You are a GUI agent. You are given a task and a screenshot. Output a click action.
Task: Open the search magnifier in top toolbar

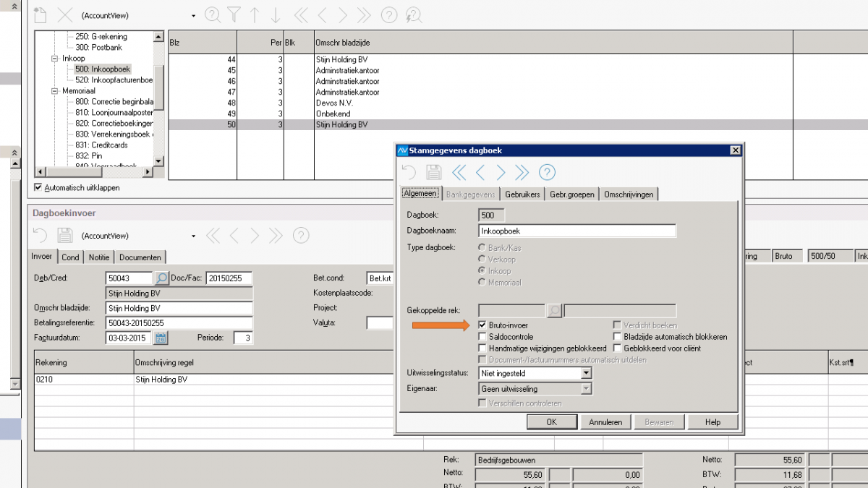tap(213, 14)
